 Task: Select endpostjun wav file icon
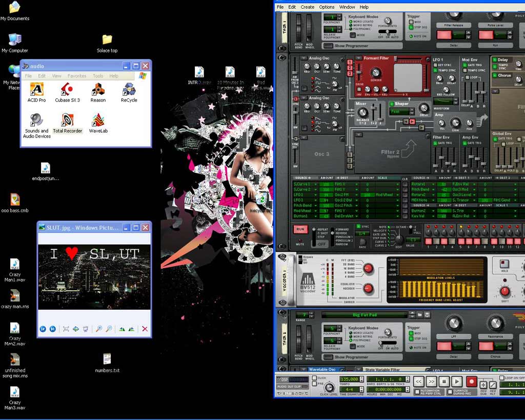[46, 171]
